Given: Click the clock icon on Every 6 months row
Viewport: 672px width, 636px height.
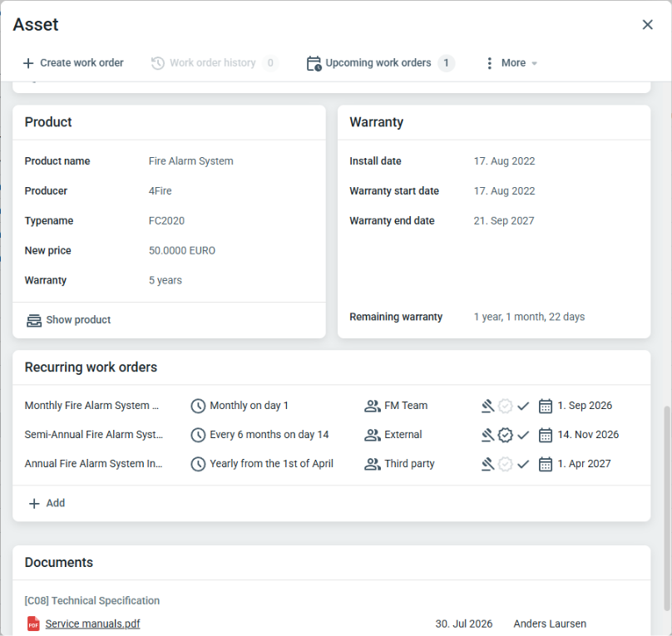Looking at the screenshot, I should pos(198,435).
